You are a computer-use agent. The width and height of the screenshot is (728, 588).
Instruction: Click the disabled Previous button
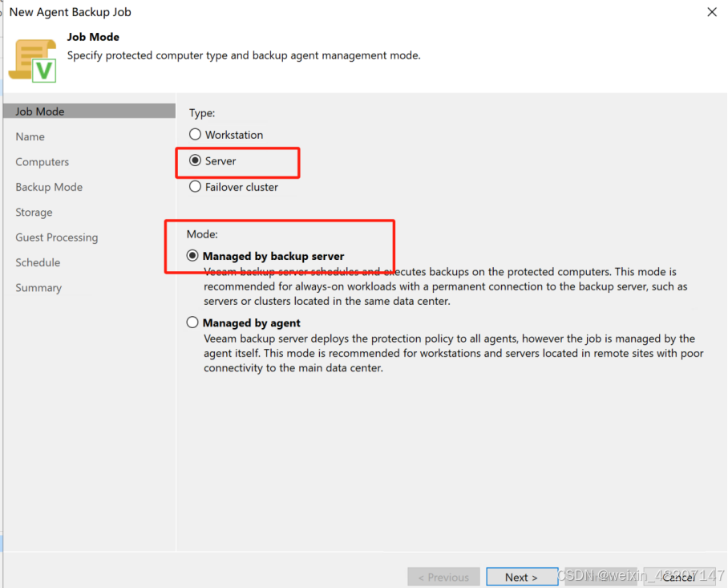click(x=443, y=577)
